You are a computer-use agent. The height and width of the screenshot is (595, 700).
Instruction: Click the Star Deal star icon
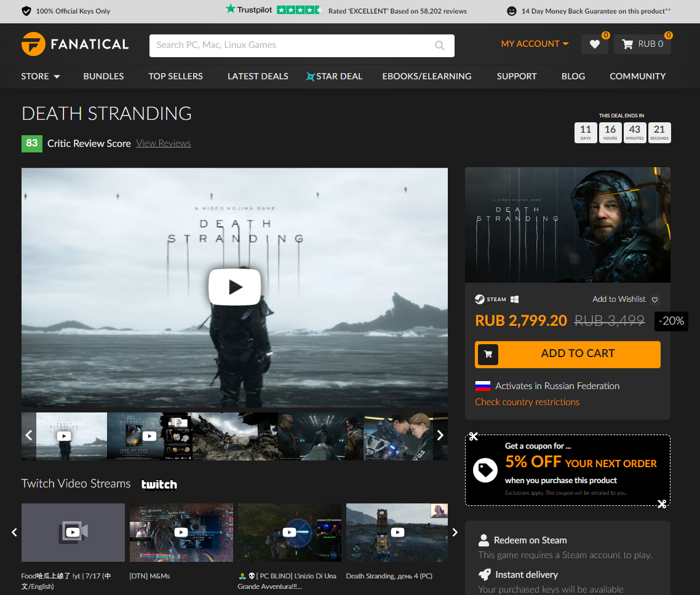tap(310, 76)
